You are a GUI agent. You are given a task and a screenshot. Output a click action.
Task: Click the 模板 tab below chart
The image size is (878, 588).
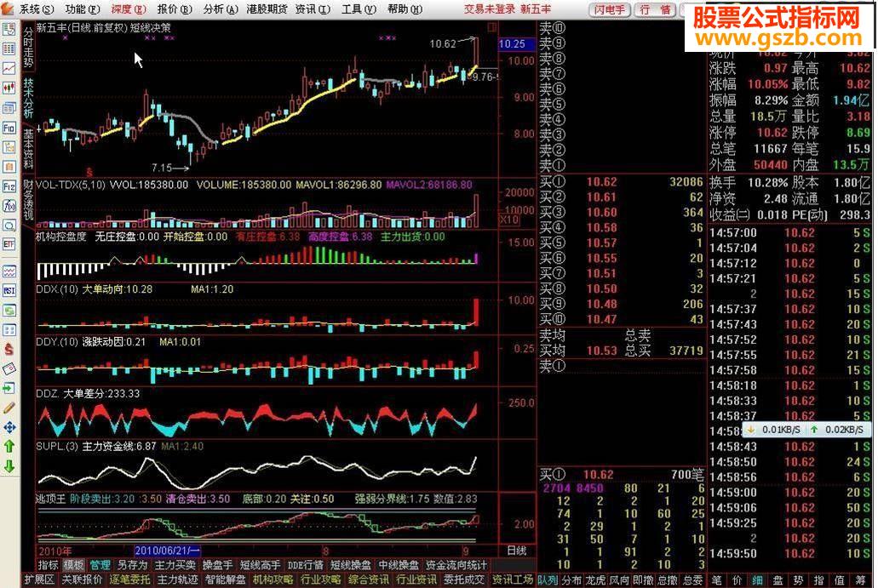tap(74, 565)
